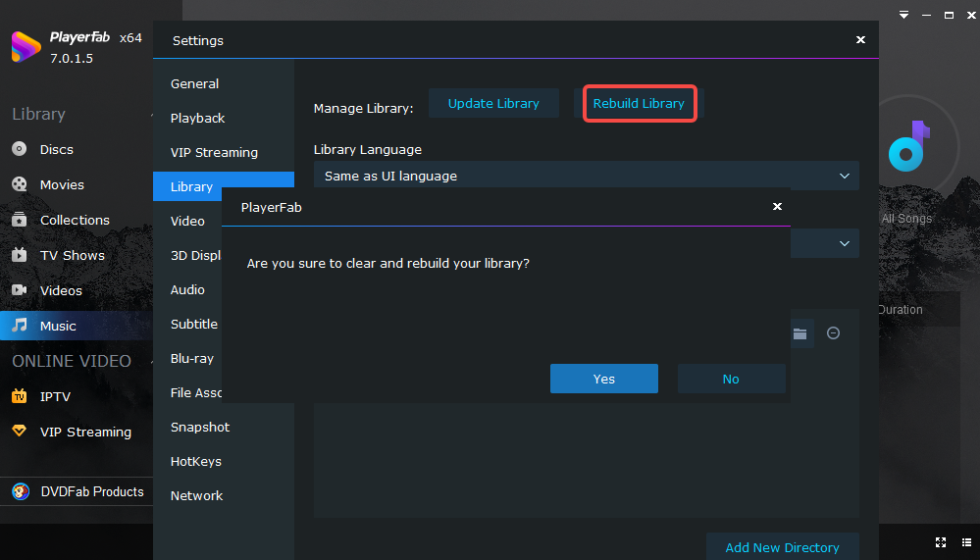Expand the Library Language dropdown
Viewport: 980px width, 560px height.
coord(587,177)
